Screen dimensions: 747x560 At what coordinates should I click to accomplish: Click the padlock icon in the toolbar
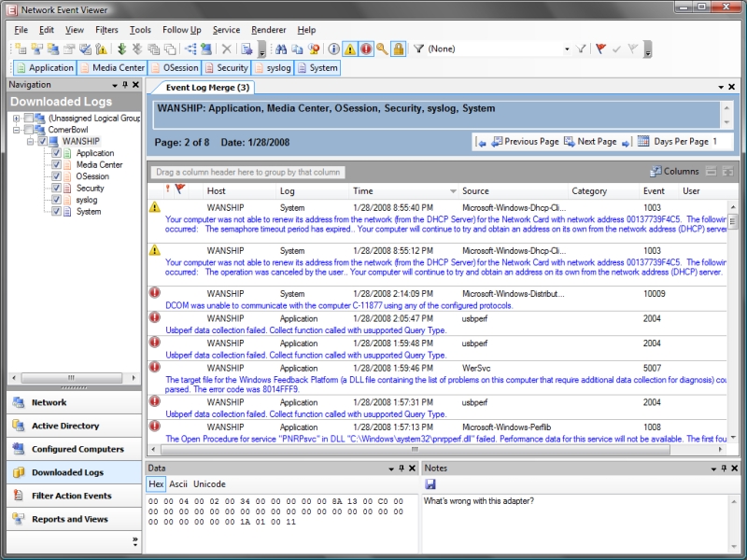[x=398, y=49]
